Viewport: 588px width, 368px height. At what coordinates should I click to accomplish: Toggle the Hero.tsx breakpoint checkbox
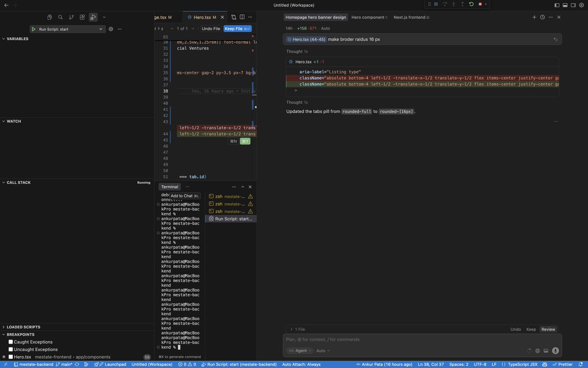point(10,357)
